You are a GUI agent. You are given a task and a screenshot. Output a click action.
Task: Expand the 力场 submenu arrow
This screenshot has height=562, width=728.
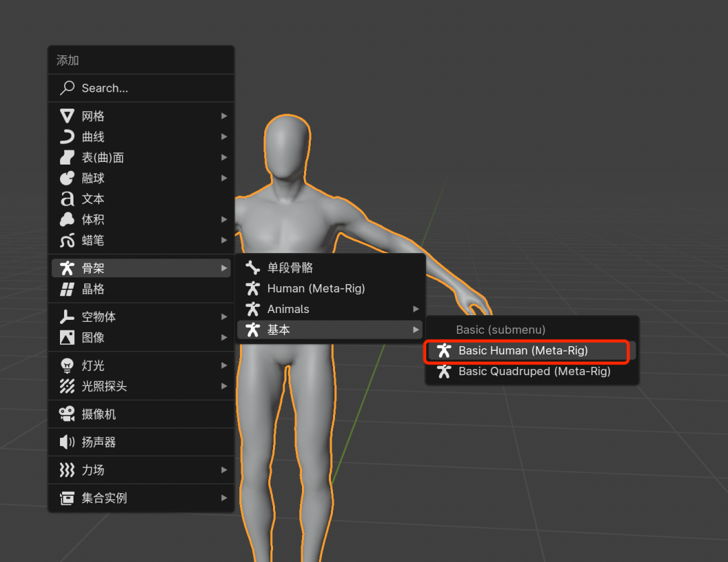pos(224,470)
